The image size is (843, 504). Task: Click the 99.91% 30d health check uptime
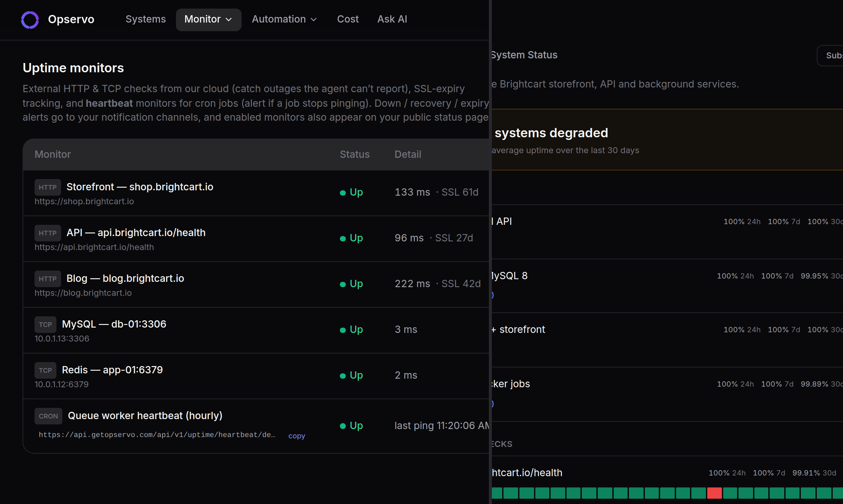point(814,473)
